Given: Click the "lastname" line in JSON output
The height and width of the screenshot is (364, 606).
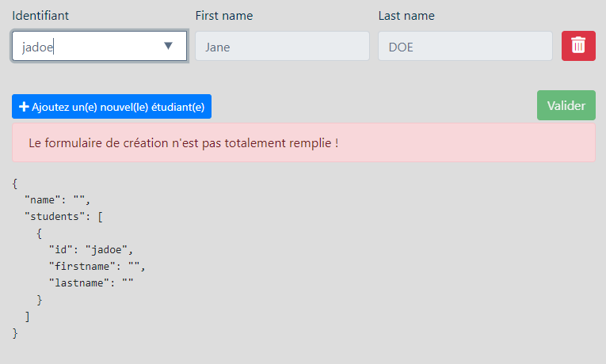Looking at the screenshot, I should (91, 282).
